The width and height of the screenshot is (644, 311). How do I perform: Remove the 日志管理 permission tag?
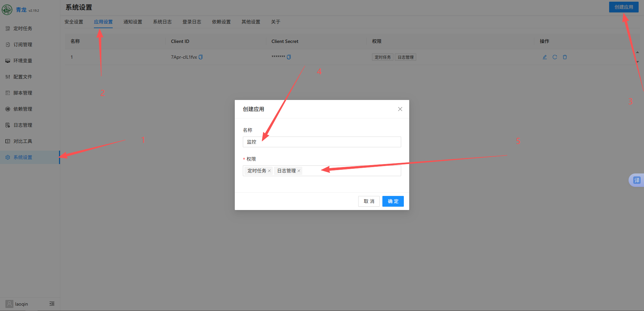coord(299,171)
